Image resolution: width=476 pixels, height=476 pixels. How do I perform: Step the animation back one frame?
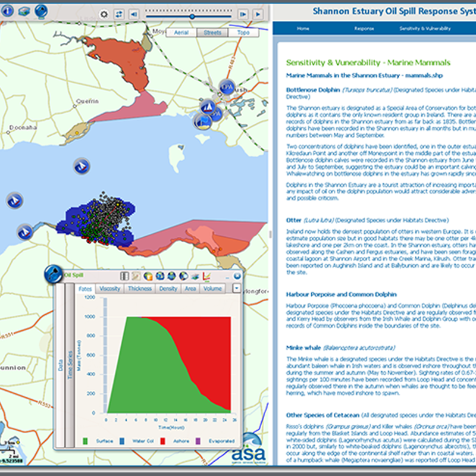coord(134,14)
